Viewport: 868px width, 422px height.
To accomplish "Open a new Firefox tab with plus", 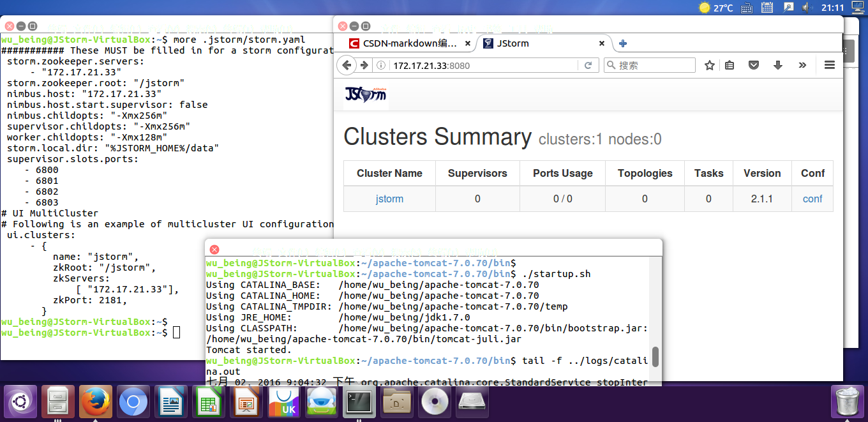I will [623, 43].
